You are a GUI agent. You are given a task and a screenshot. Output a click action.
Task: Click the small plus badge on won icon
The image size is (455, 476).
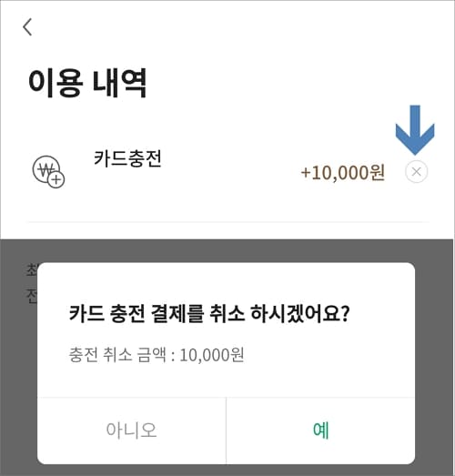pos(56,179)
